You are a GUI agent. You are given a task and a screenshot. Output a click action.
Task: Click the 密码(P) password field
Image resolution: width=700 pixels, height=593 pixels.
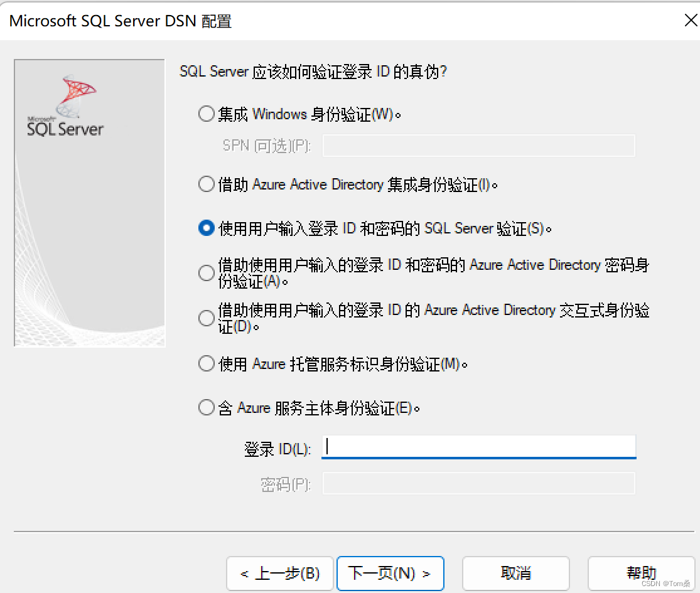478,484
